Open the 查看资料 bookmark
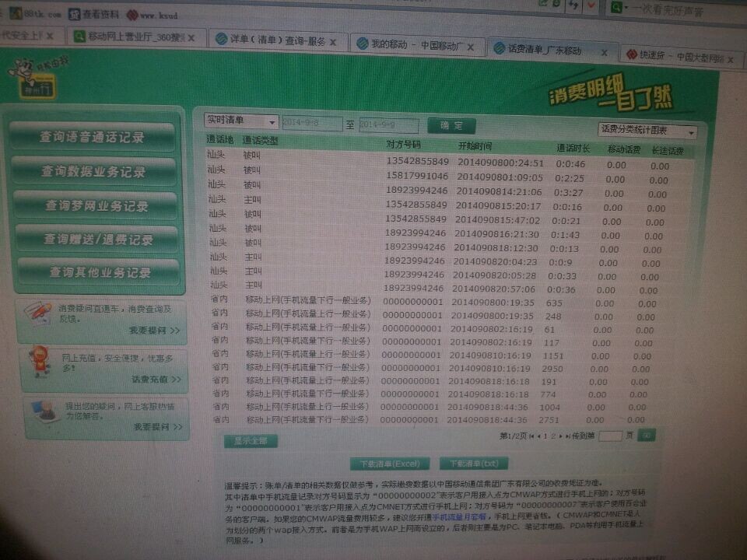The height and width of the screenshot is (560, 747). [93, 14]
